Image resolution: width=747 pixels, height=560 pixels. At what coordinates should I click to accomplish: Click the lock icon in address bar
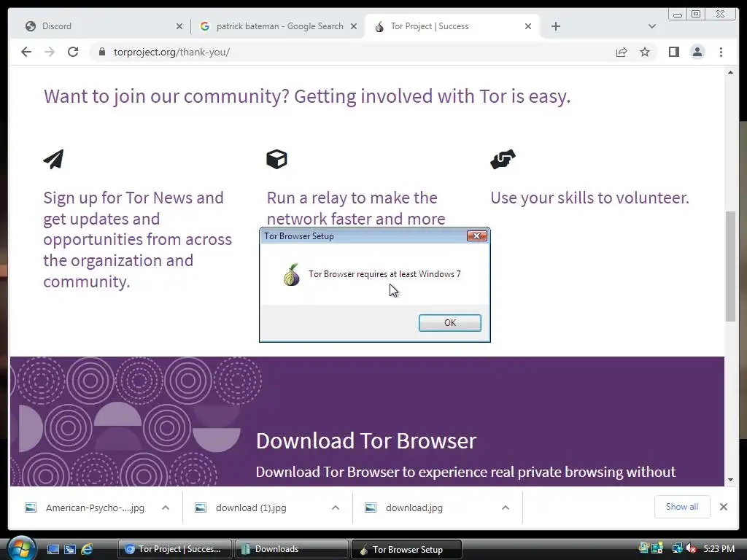click(x=101, y=52)
